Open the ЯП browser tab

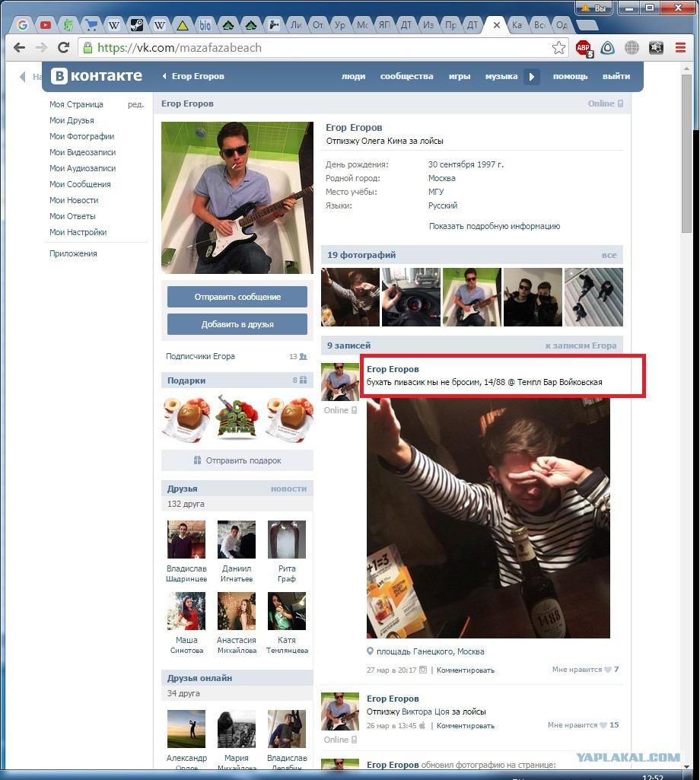click(384, 25)
